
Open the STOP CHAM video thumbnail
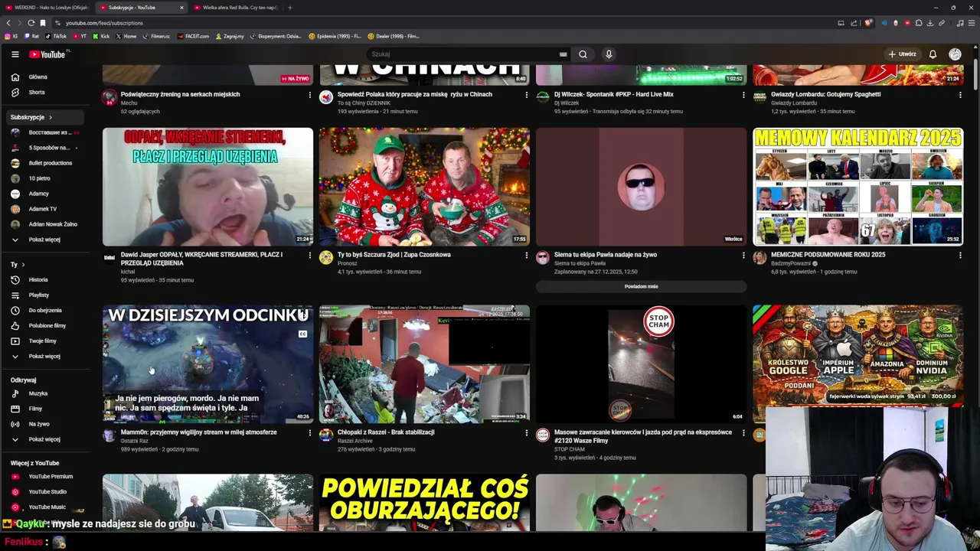point(641,364)
